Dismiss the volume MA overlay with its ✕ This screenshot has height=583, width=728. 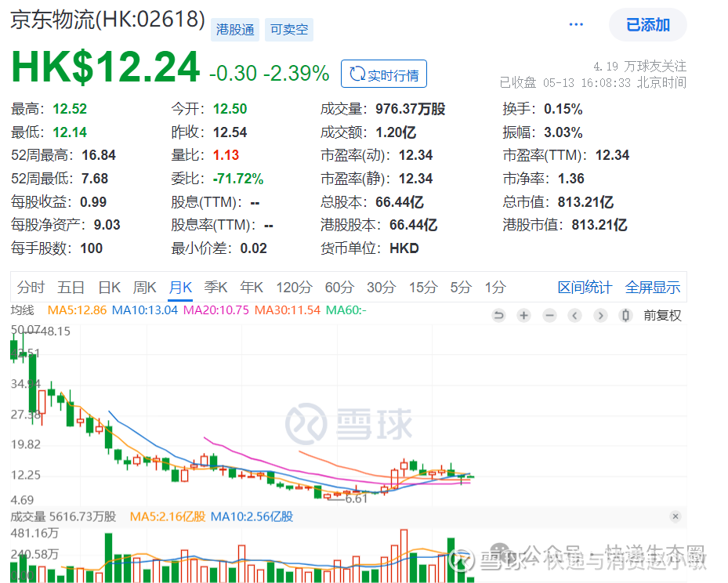675,516
